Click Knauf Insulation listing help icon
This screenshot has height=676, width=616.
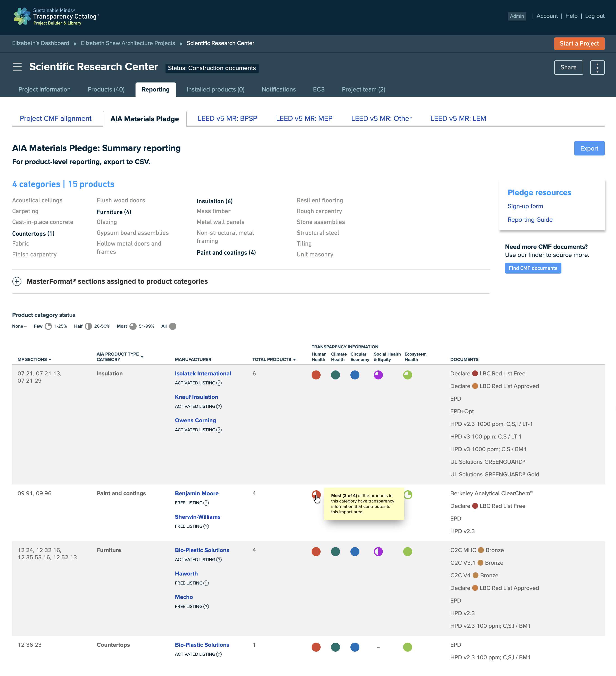point(219,407)
